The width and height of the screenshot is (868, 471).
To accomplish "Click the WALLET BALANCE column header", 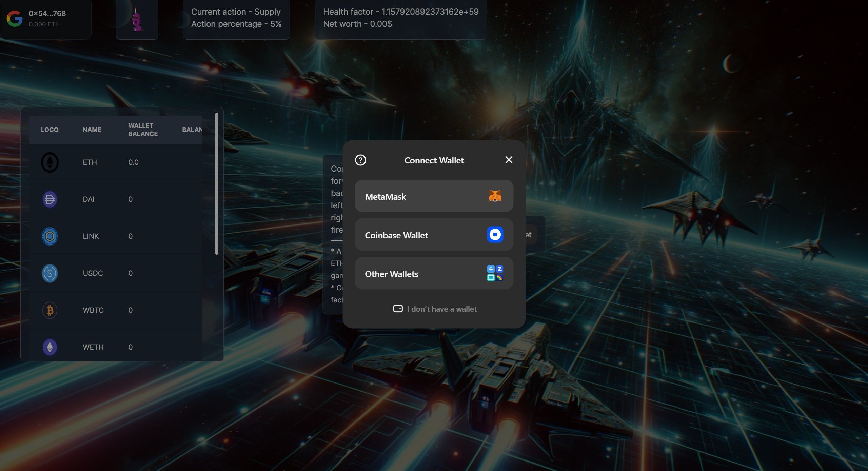I will click(143, 130).
